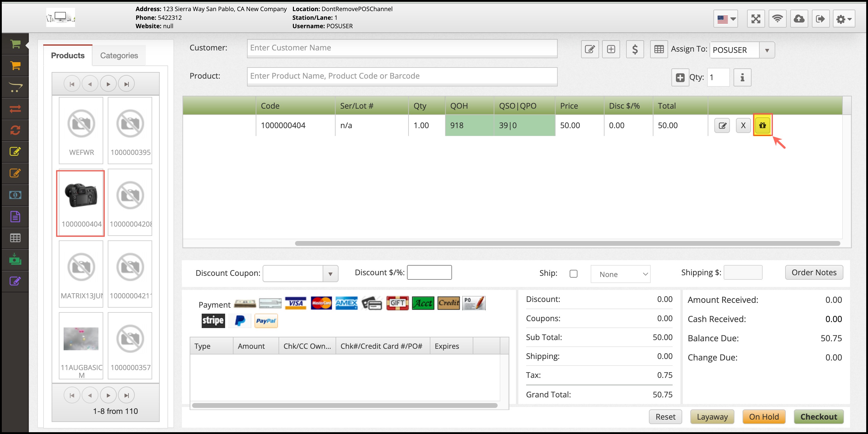Screen dimensions: 868x434
Task: Choose the GIFT card payment icon
Action: pos(397,303)
